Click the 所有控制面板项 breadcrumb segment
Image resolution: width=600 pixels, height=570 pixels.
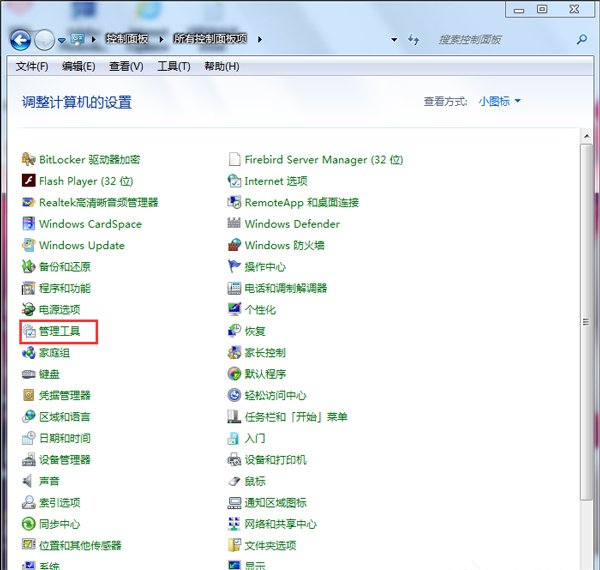(x=210, y=39)
